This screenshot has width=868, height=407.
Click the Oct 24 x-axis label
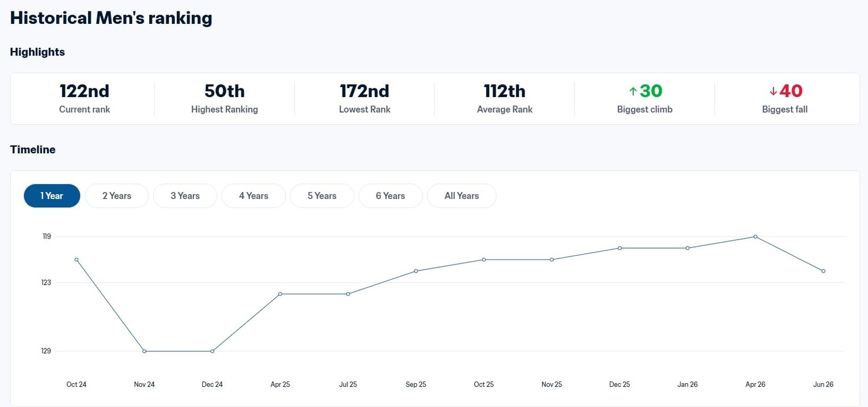pos(76,384)
